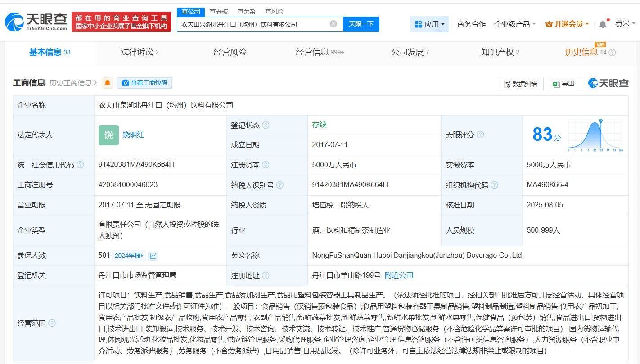
Task: Switch to the 经营信息 tab
Action: point(320,52)
